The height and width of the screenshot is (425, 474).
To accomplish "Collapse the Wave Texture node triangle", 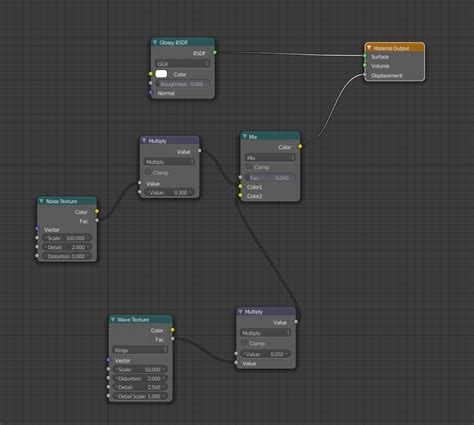I will tap(113, 319).
